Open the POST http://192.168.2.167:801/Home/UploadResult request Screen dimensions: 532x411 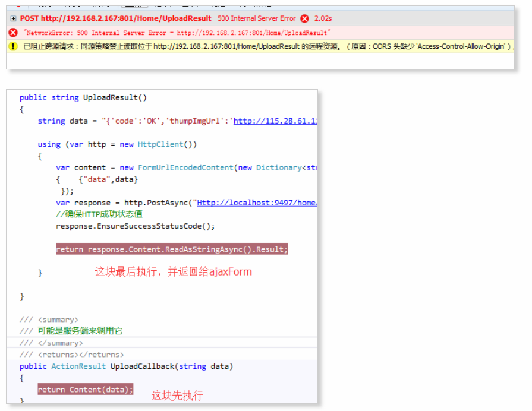click(x=115, y=18)
